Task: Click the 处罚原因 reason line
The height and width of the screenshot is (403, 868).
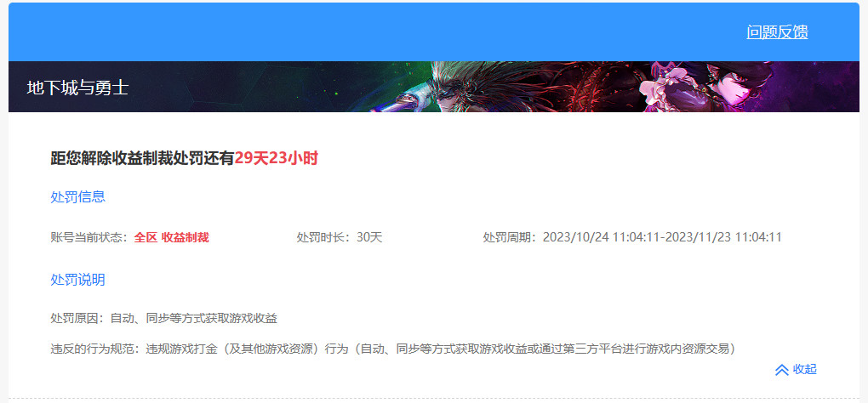Action: coord(163,318)
